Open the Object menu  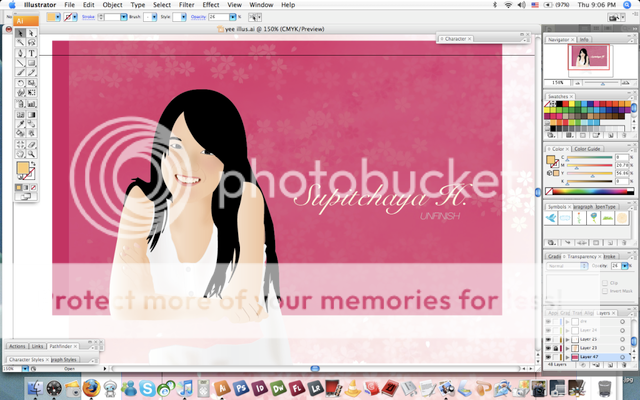coord(112,5)
